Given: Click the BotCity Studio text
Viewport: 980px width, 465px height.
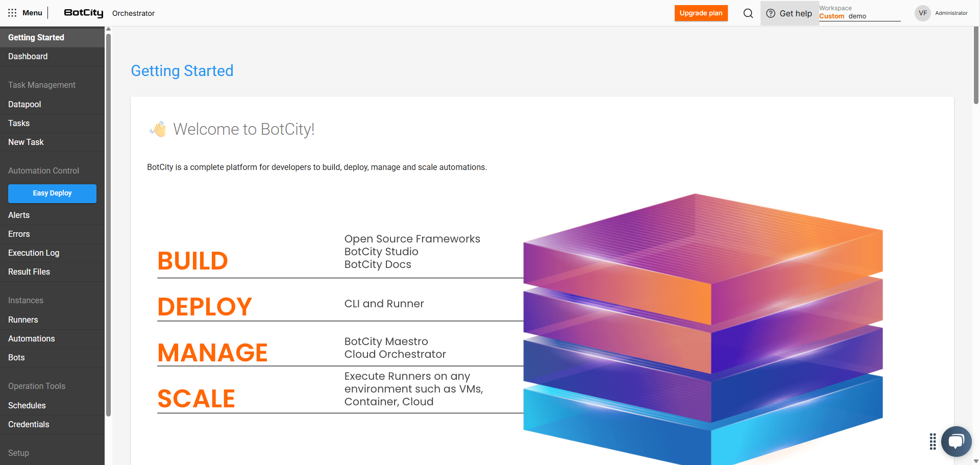Looking at the screenshot, I should click(x=381, y=252).
